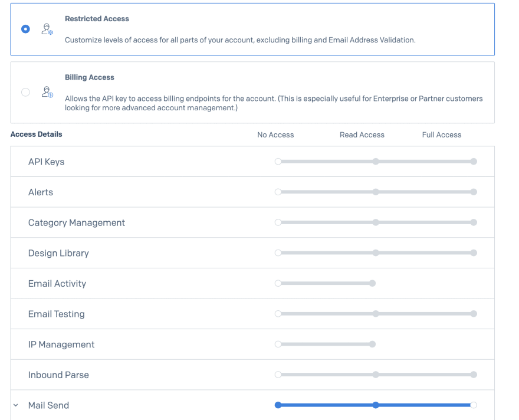Set Alerts to No Access
Screen dimensions: 519x420
[278, 192]
